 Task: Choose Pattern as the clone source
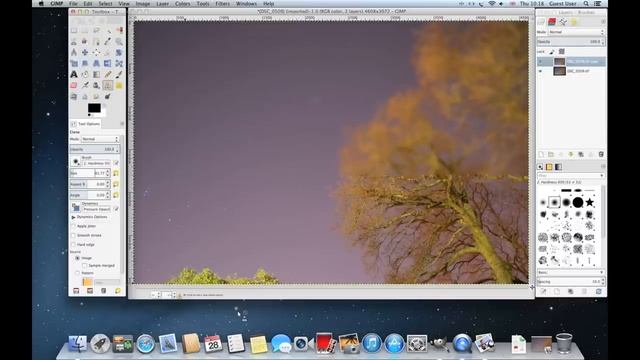[x=77, y=273]
